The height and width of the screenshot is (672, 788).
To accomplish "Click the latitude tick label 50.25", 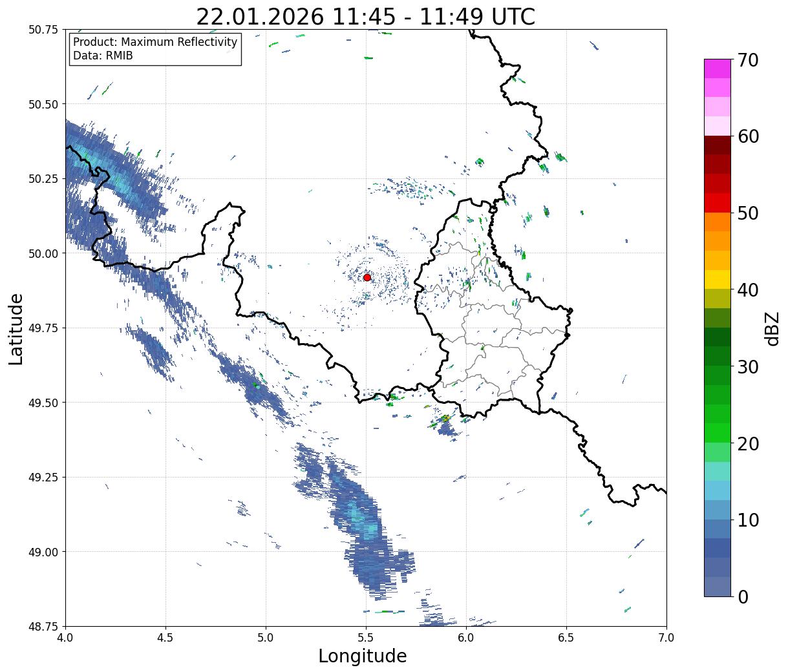I will tap(43, 179).
